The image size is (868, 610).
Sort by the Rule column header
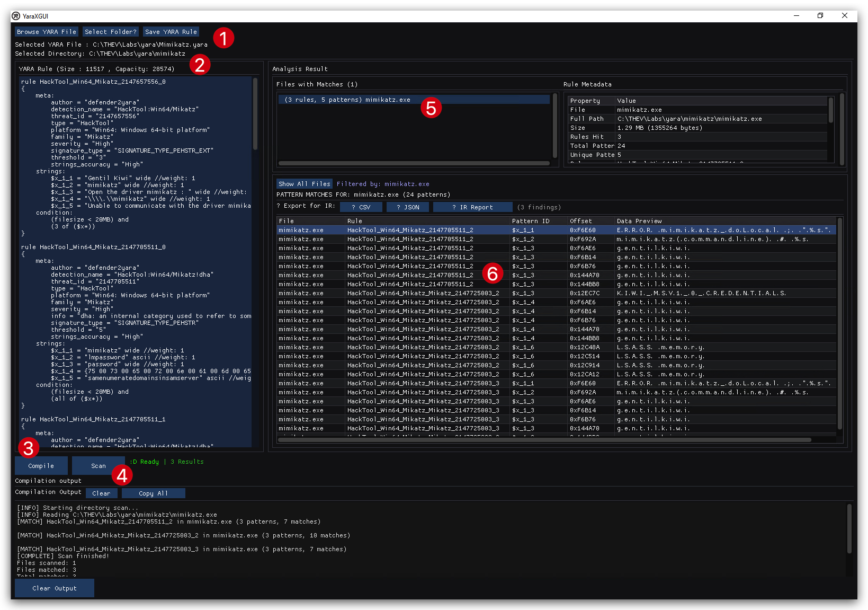click(x=427, y=221)
